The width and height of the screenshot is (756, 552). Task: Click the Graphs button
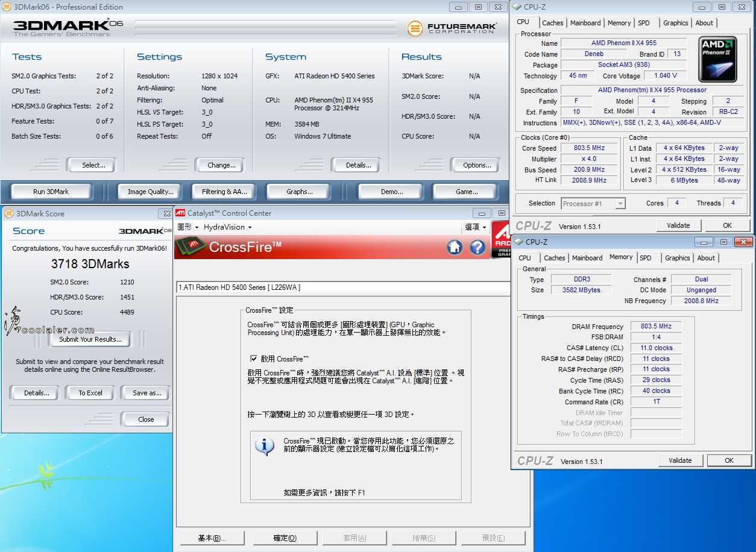(x=300, y=192)
